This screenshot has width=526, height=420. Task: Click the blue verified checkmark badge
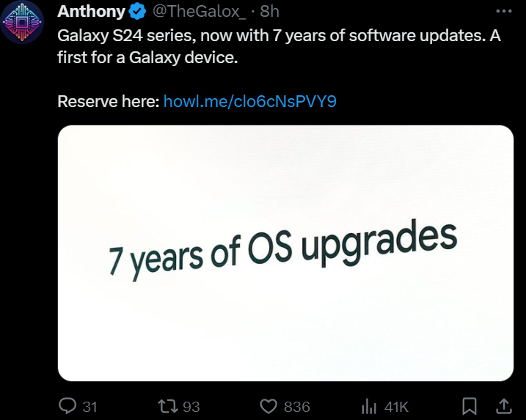[137, 12]
